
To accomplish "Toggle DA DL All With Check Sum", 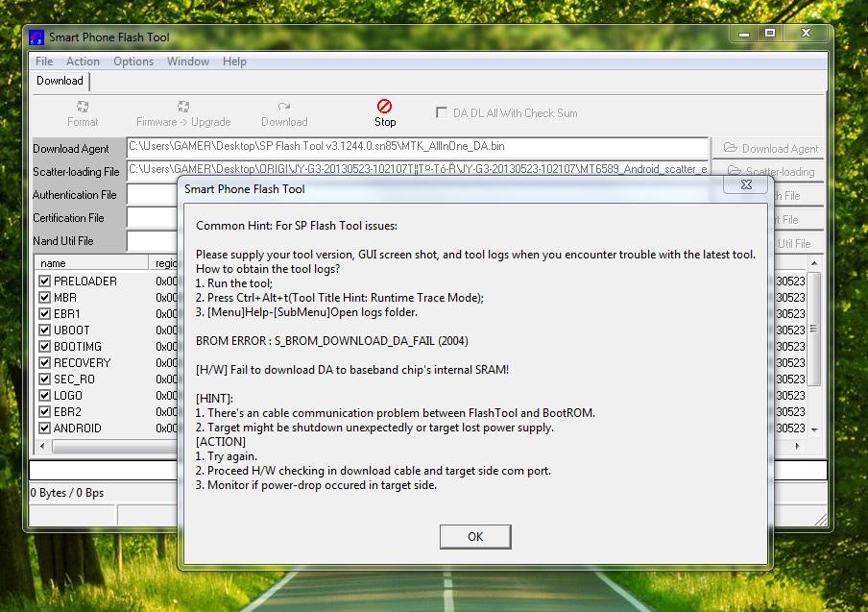I will tap(441, 112).
